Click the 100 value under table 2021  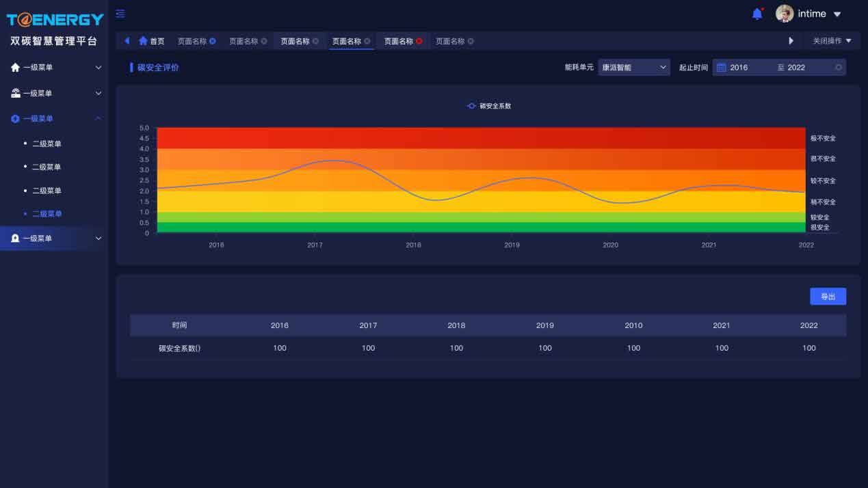(x=722, y=348)
